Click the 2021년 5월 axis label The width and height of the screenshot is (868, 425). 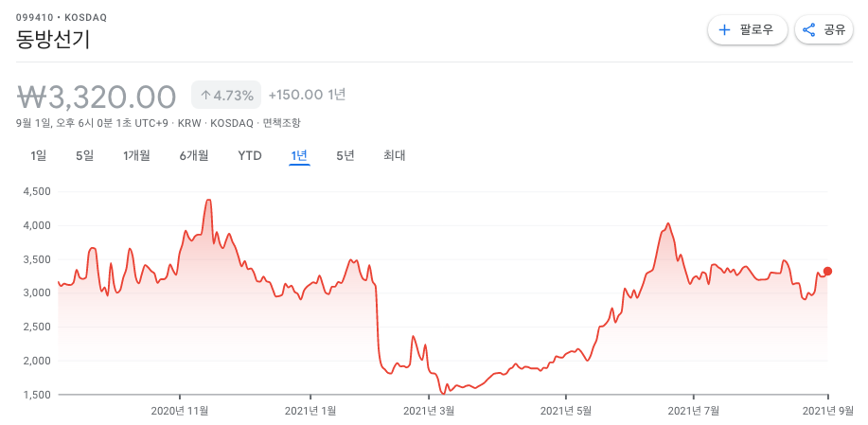click(566, 410)
